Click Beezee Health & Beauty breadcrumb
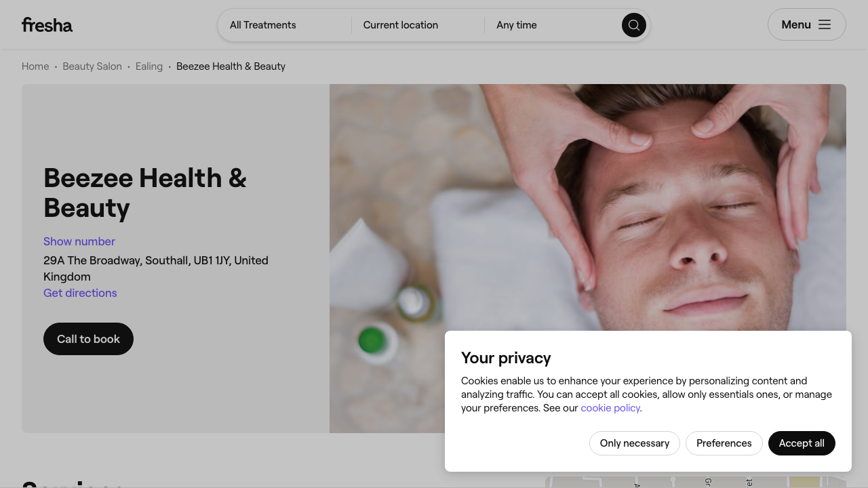 coord(231,66)
